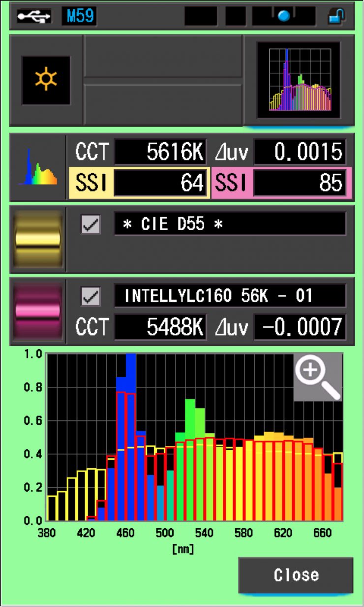Click the rainbow spectrum display mode icon
This screenshot has height=607, width=364.
point(37,167)
